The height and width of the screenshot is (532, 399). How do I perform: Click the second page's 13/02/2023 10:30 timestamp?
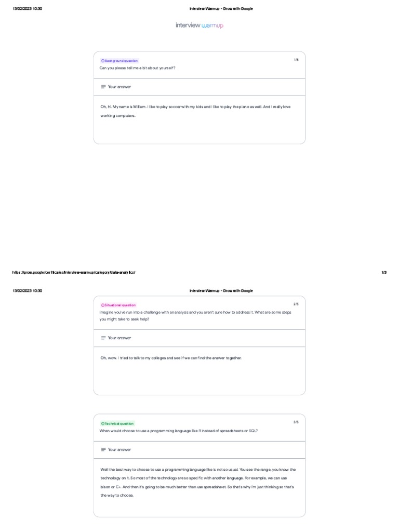click(28, 291)
